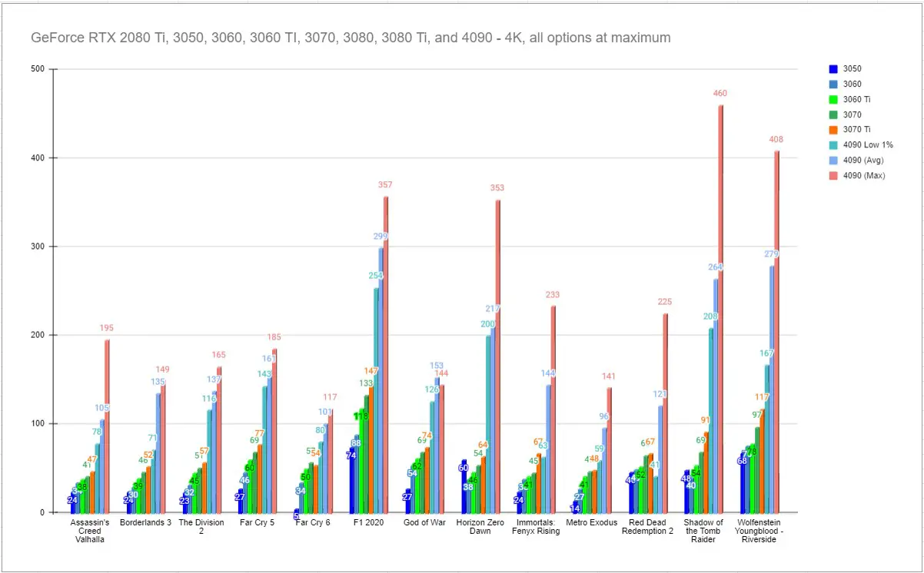Select legend label "4090 (Max)"
The image size is (924, 573).
[864, 175]
